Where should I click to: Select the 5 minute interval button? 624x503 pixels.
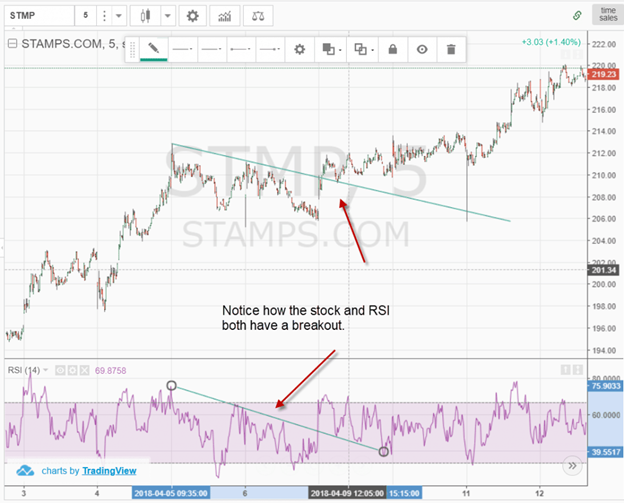(86, 16)
